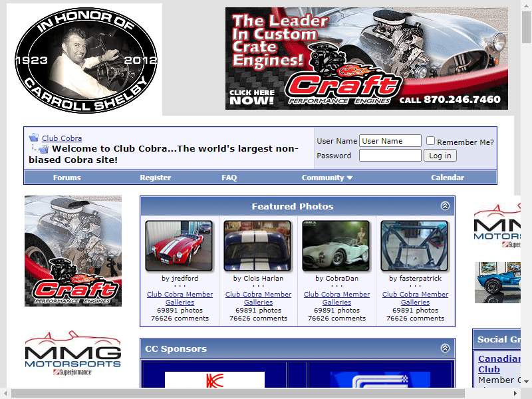Screen dimensions: 532x399
Task: Click the horizontal scrollbar left arrow
Action: pyautogui.click(x=5, y=394)
